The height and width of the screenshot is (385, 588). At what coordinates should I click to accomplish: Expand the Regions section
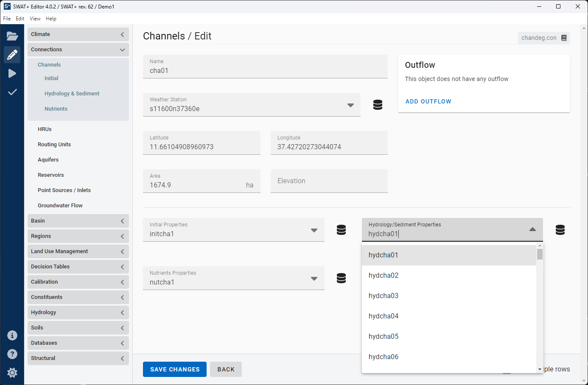78,236
